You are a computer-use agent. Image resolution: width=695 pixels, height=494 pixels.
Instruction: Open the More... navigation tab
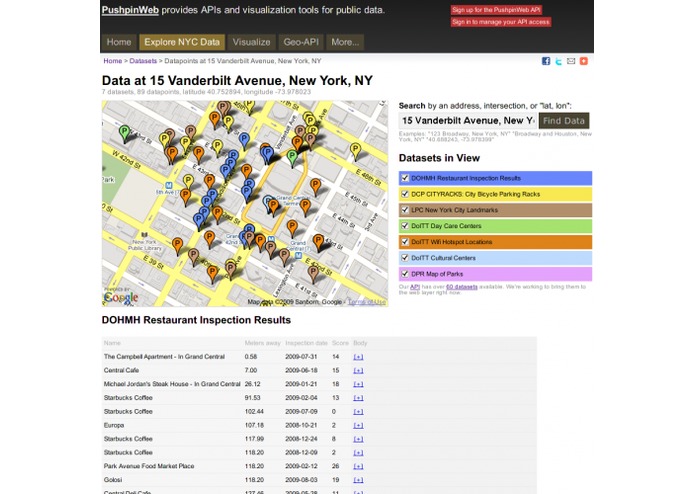[x=345, y=42]
